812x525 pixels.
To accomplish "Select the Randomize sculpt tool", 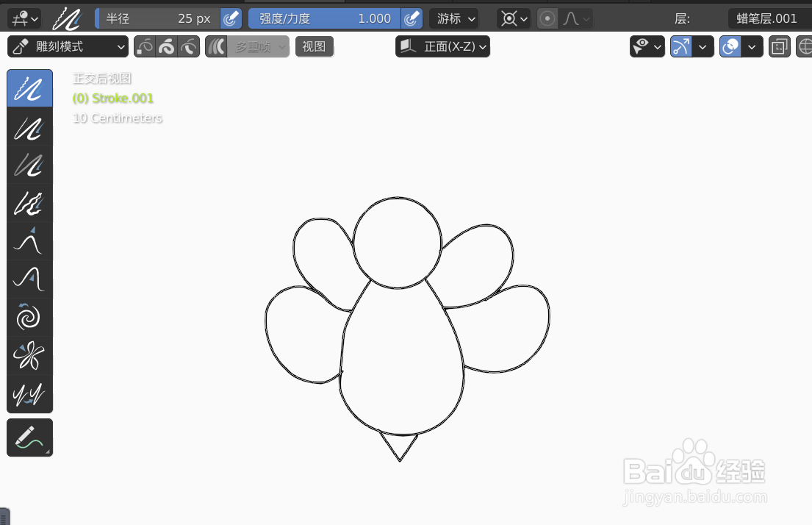I will point(29,203).
